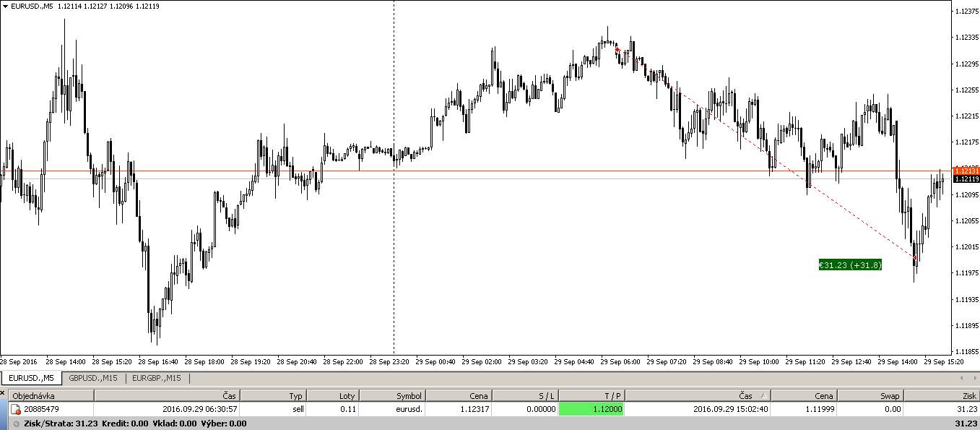The height and width of the screenshot is (430, 980).
Task: Sort by the T / P column header
Action: (x=591, y=396)
